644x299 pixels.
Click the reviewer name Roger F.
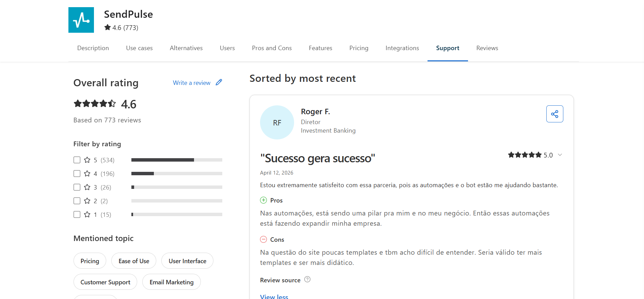[316, 111]
